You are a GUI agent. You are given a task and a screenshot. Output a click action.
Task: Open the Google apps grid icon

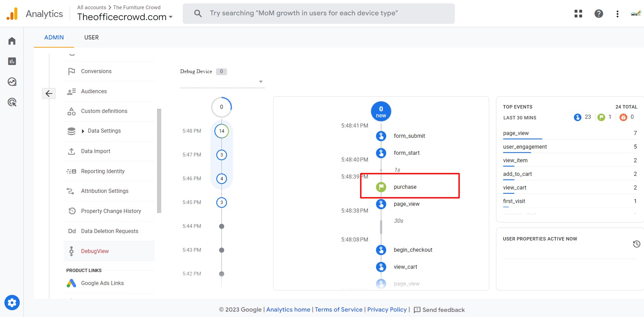(x=578, y=14)
